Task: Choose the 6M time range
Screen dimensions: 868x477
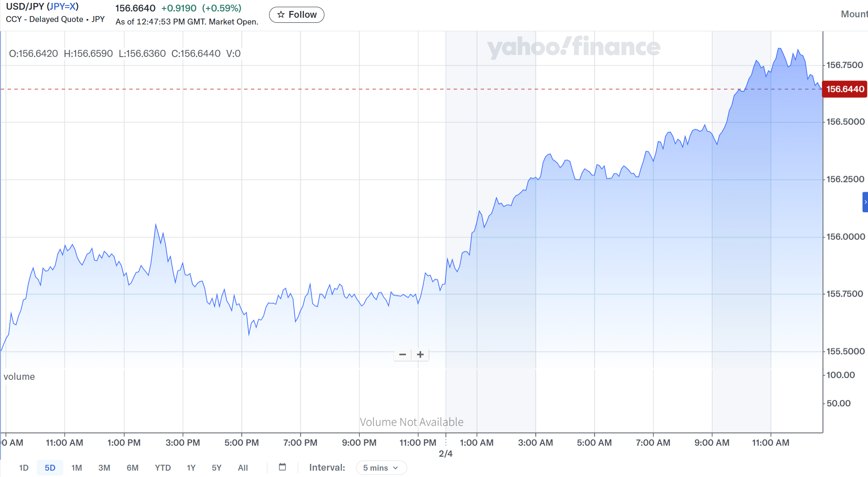Action: (132, 468)
